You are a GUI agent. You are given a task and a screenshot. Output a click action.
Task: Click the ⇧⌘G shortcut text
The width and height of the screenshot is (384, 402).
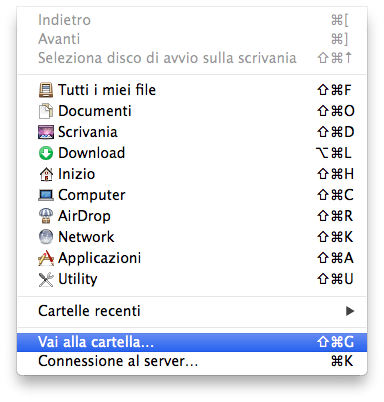[335, 342]
